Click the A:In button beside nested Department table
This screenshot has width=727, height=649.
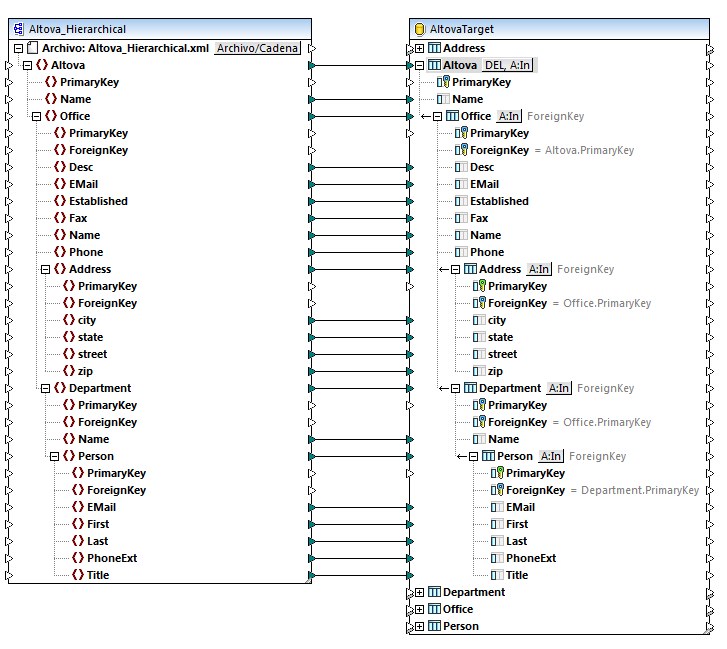(x=559, y=388)
